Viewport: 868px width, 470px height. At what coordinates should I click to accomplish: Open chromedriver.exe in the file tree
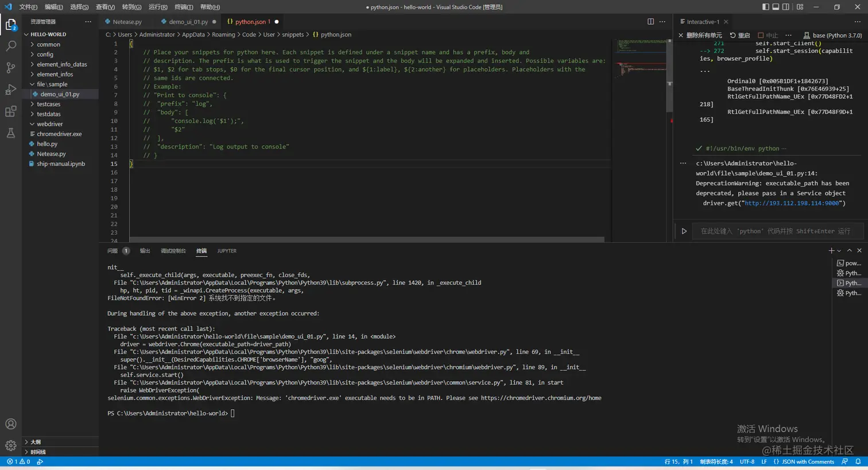click(59, 134)
